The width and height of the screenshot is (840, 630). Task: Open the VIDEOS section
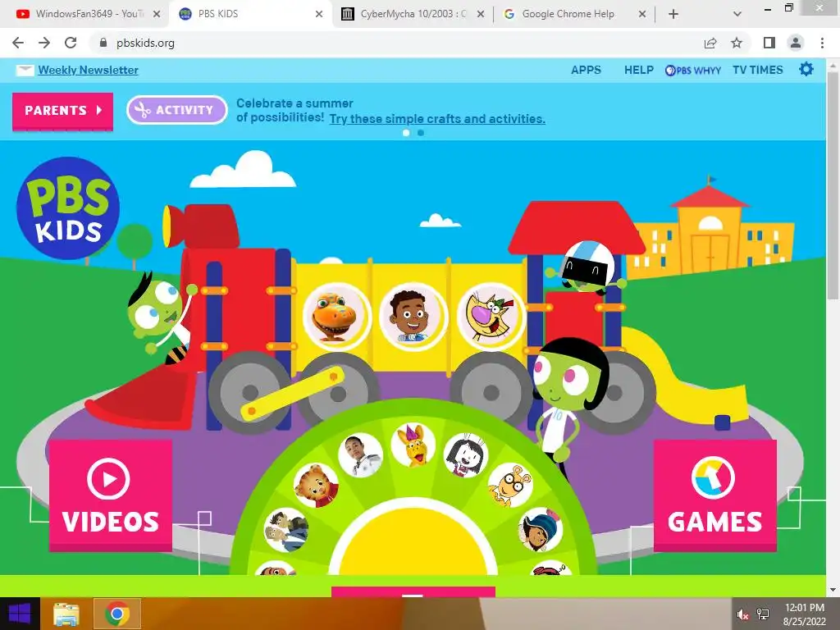click(x=111, y=495)
